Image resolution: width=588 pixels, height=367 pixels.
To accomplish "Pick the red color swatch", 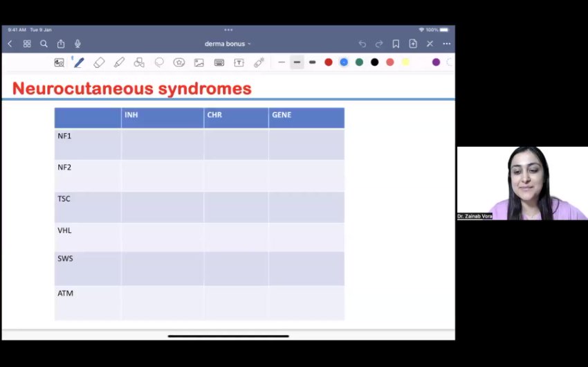I will (329, 62).
